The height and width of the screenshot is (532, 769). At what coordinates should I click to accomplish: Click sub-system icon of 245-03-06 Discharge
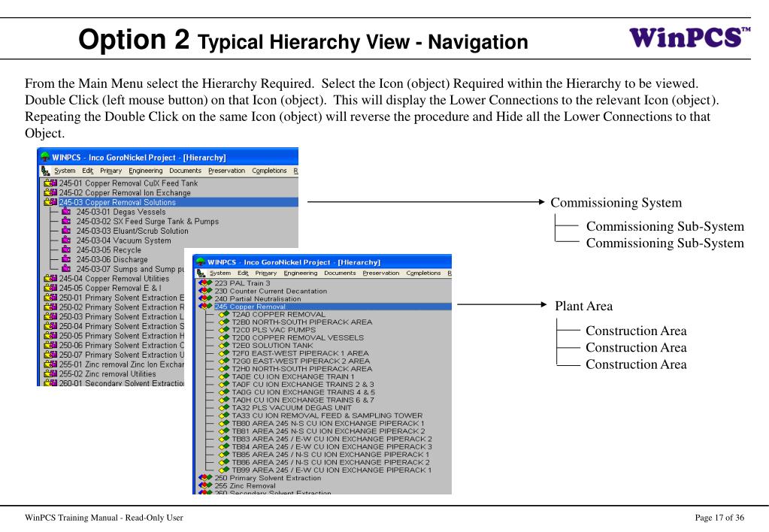click(x=66, y=259)
